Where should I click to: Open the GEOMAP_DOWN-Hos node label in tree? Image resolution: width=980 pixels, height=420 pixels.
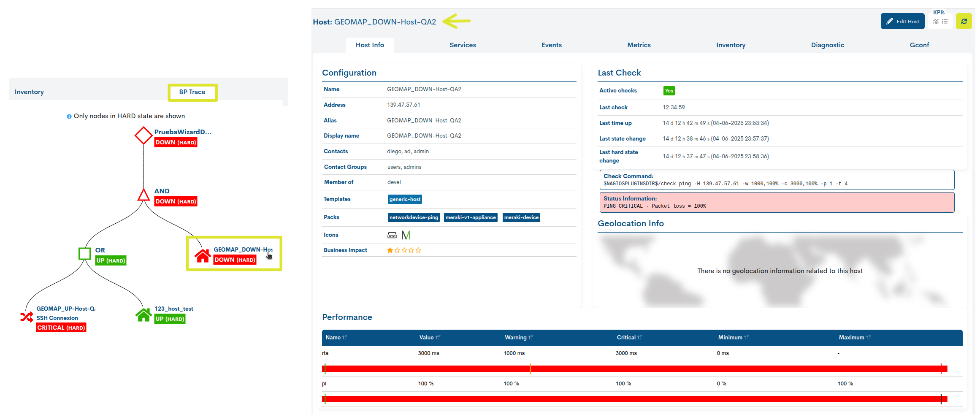(x=243, y=250)
